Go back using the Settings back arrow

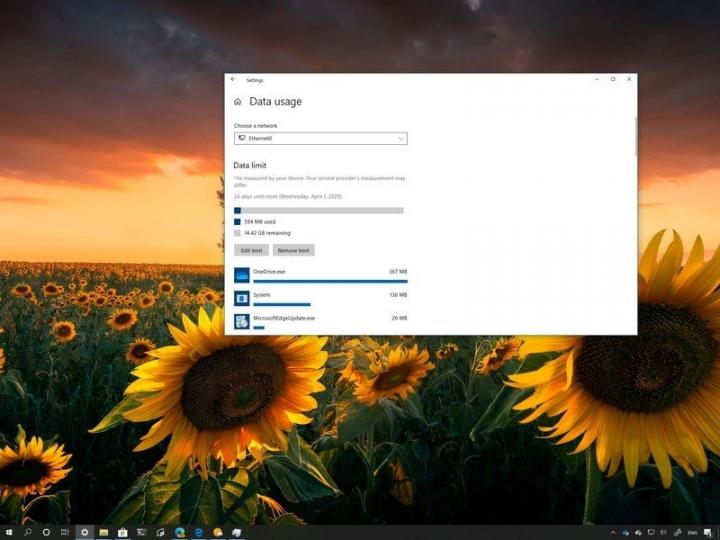click(x=233, y=79)
